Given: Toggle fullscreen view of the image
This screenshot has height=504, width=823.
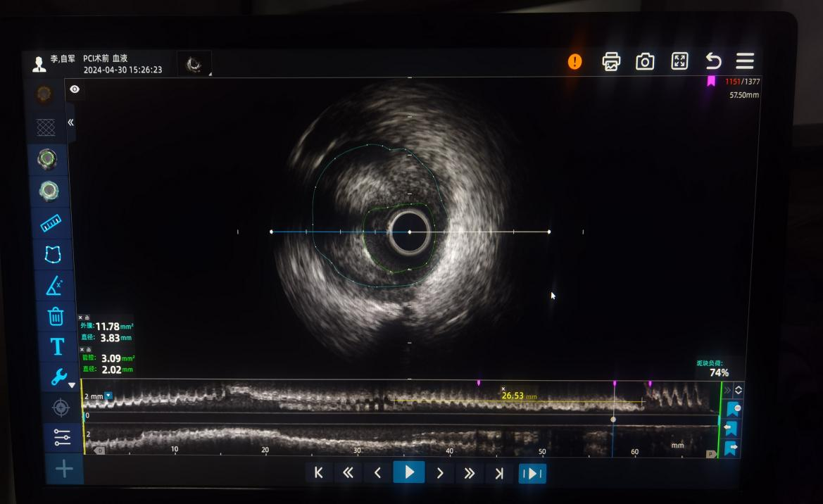Looking at the screenshot, I should tap(679, 61).
